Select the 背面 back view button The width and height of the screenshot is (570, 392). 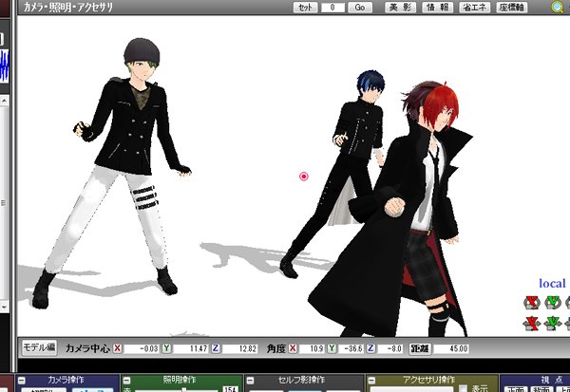[541, 389]
